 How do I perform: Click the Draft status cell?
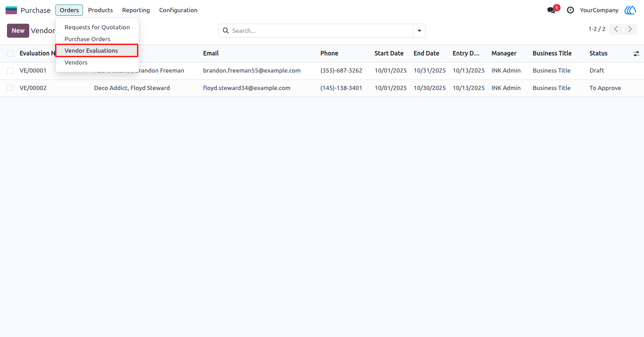[x=597, y=70]
